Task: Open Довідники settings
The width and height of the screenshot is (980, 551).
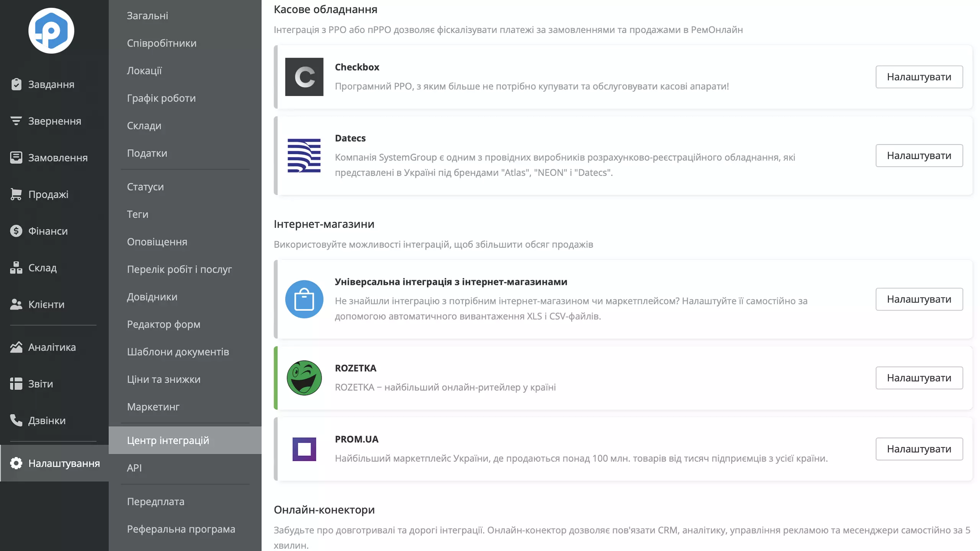Action: coord(185,297)
